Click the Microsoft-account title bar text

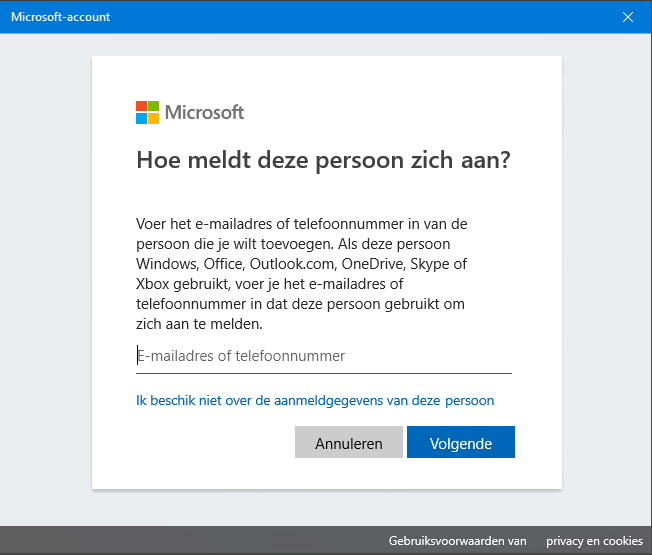tap(60, 17)
